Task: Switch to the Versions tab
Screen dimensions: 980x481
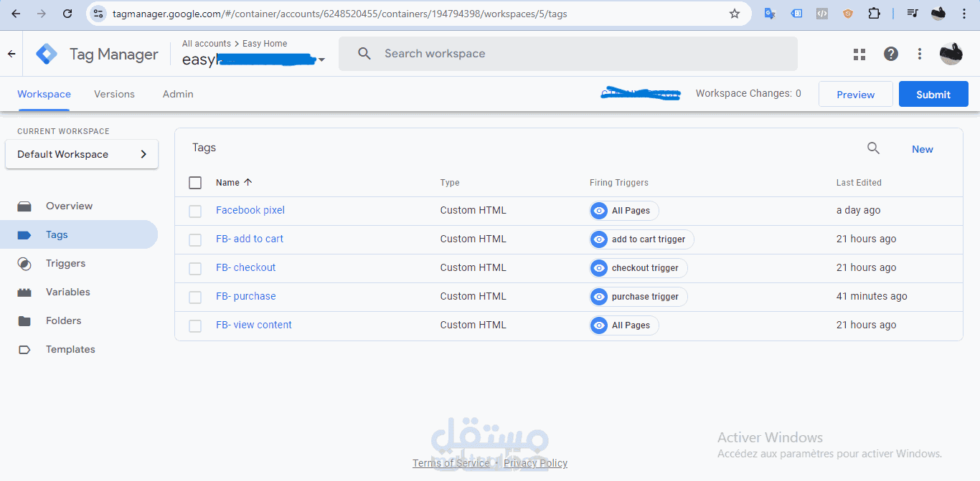Action: (114, 94)
